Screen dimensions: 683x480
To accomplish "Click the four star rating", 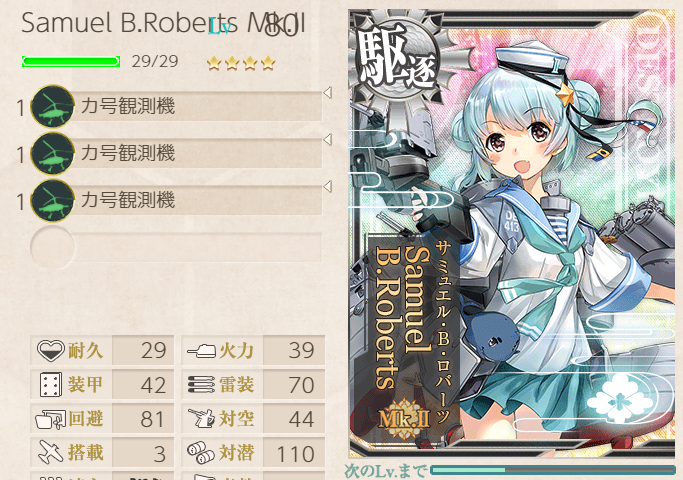I will pos(241,64).
